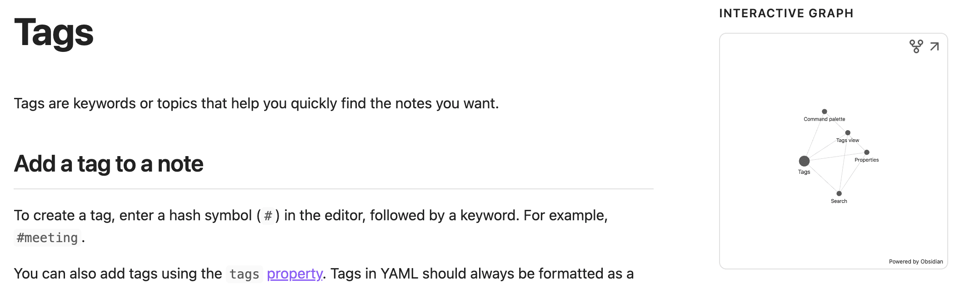This screenshot has height=284, width=980.
Task: Click the Properties node dot
Action: [x=867, y=152]
